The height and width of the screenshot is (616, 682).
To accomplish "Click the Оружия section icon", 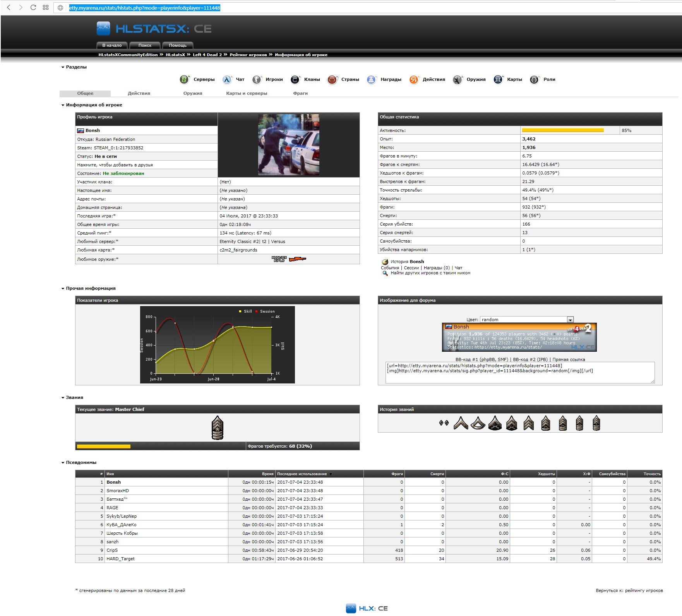I will (458, 80).
